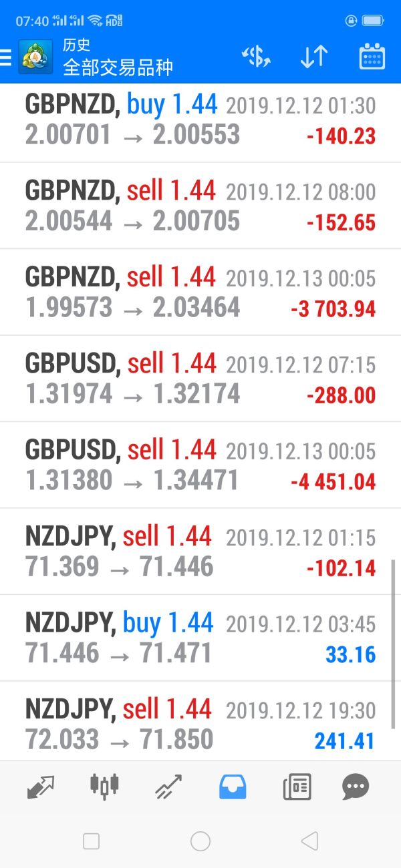Image resolution: width=401 pixels, height=868 pixels.
Task: Expand NZDJPY buy trade with 33.16 profit
Action: pyautogui.click(x=200, y=638)
